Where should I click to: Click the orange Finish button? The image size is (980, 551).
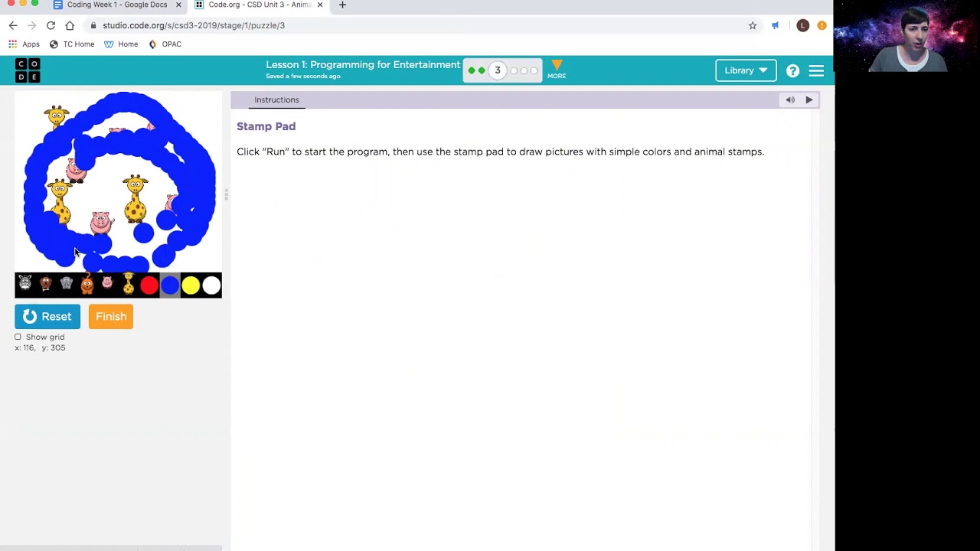(x=111, y=316)
